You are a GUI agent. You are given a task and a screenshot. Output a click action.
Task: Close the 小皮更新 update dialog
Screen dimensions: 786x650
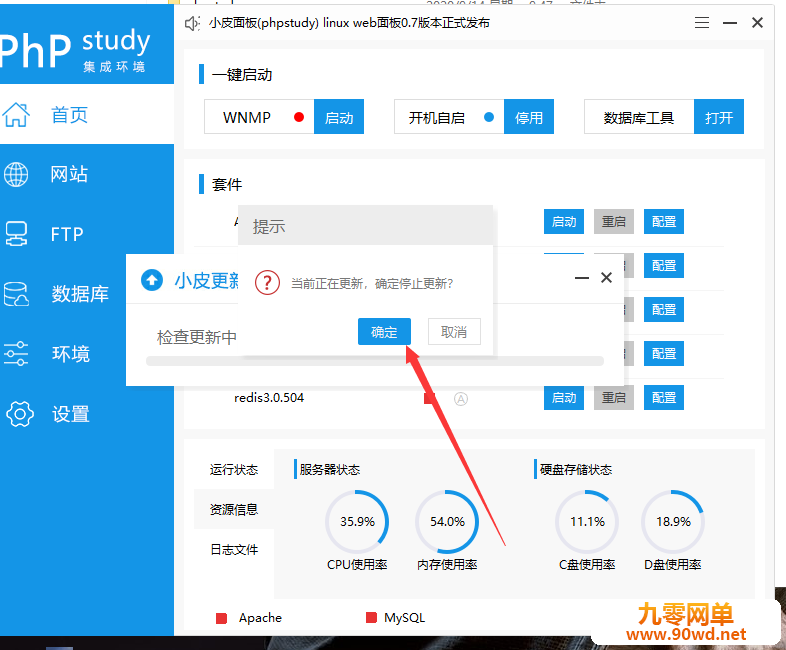click(607, 278)
